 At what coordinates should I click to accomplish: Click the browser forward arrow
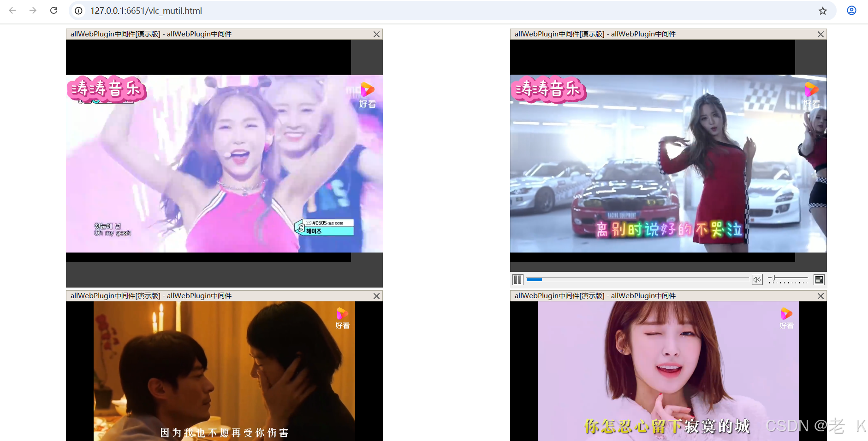33,11
